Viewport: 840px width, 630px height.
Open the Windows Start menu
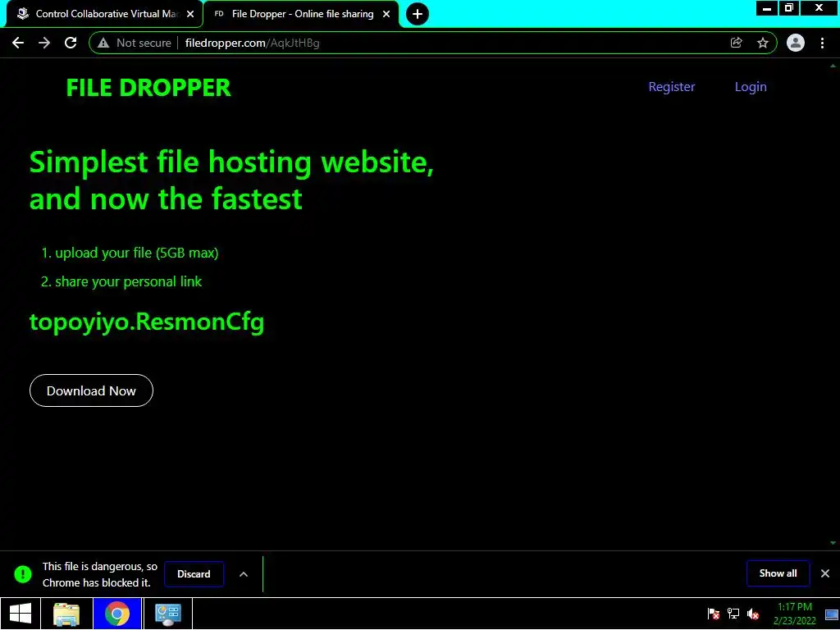tap(21, 614)
